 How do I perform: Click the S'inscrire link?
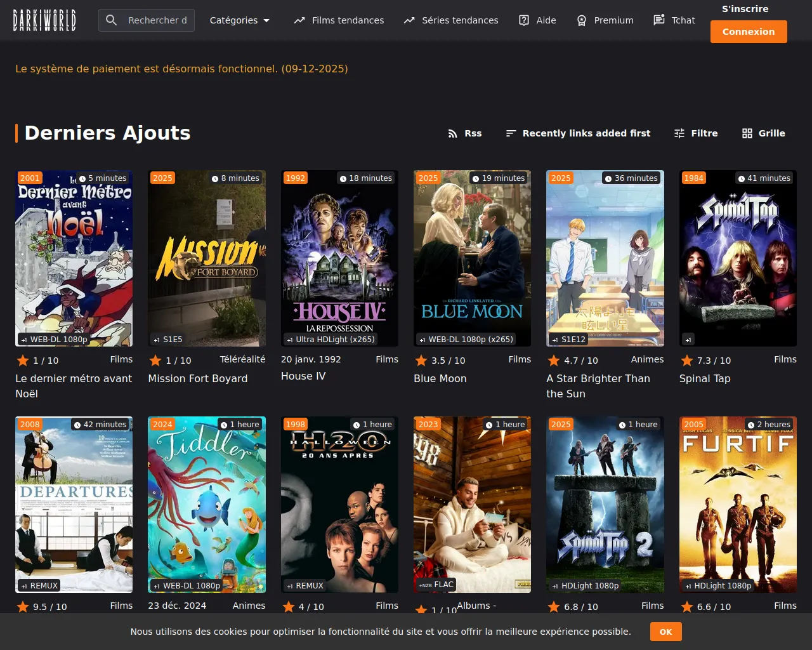pyautogui.click(x=745, y=9)
